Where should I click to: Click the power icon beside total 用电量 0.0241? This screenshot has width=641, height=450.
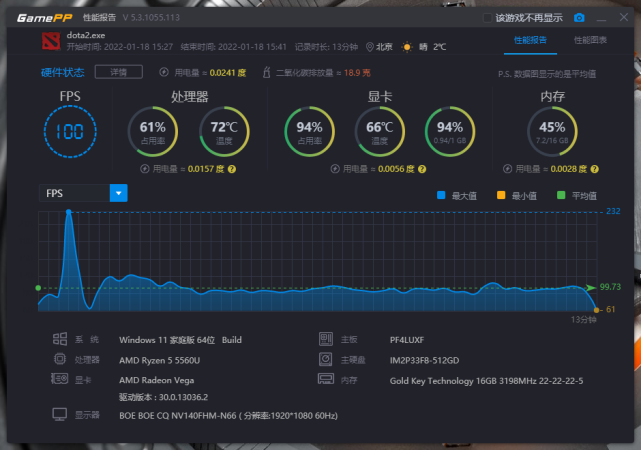click(164, 72)
